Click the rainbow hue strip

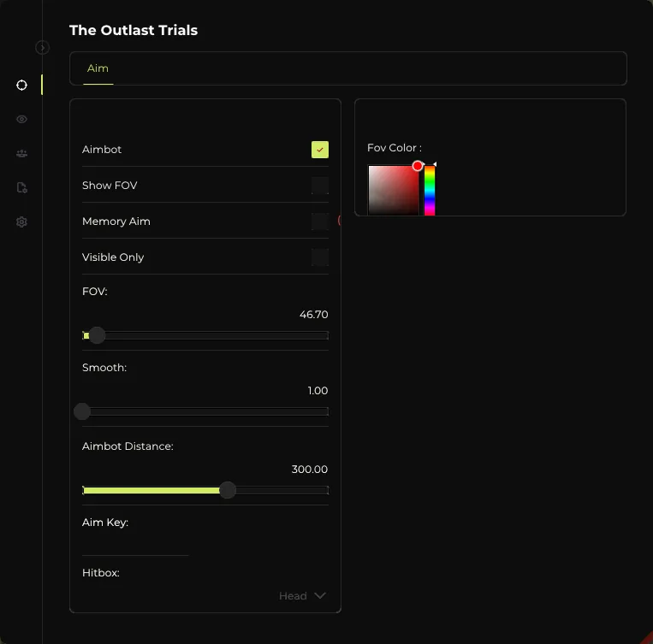point(430,190)
